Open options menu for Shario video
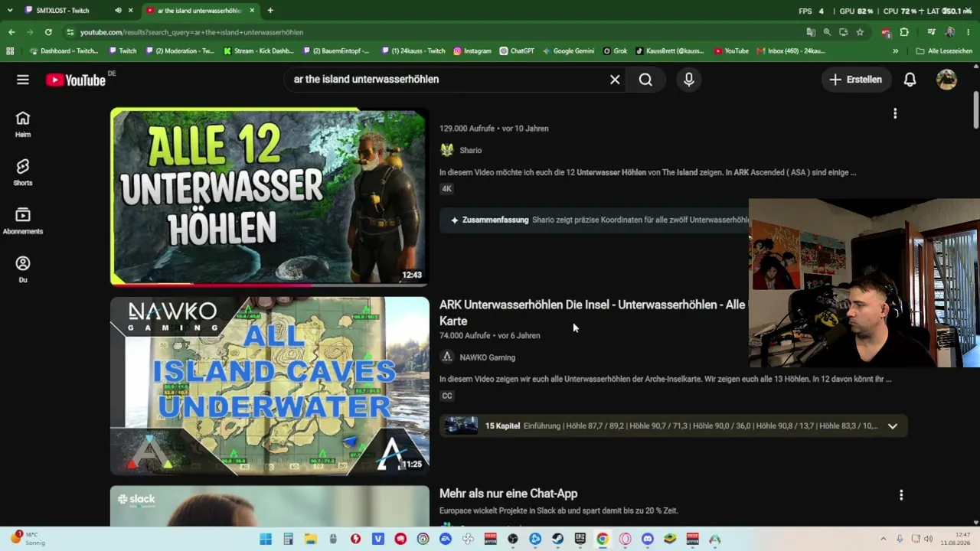The image size is (980, 551). pos(895,114)
